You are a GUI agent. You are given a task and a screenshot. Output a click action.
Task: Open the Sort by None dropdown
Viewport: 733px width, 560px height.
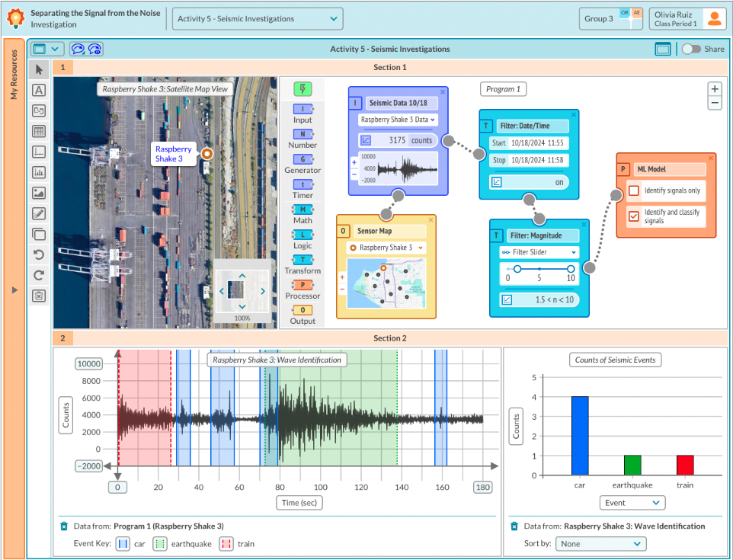[600, 543]
